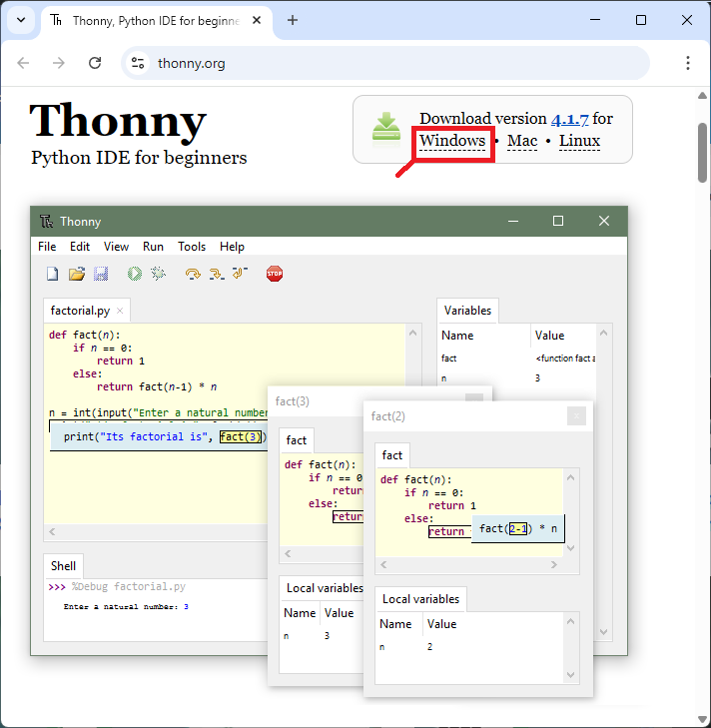
Task: Open the Tools menu in Thonny
Action: pyautogui.click(x=192, y=247)
